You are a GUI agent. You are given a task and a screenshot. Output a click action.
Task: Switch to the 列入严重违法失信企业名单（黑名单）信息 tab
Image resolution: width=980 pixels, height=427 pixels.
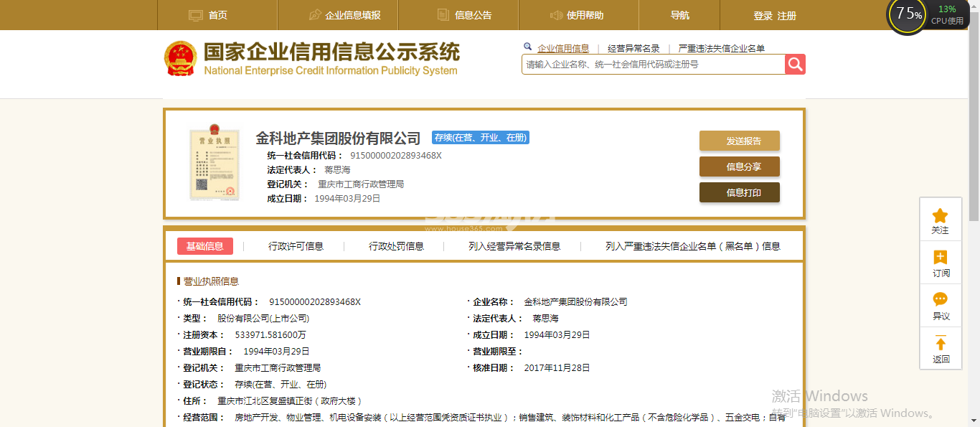coord(693,246)
